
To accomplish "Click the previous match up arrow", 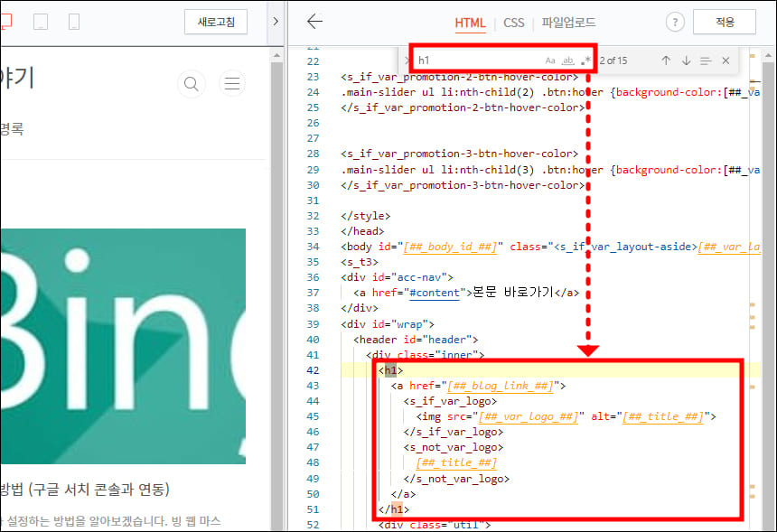I will click(x=666, y=60).
